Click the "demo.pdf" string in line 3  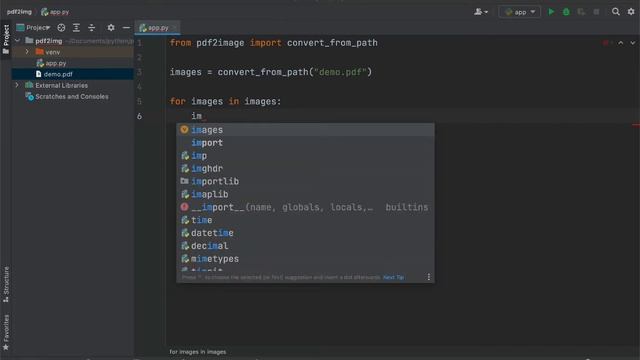(x=340, y=72)
